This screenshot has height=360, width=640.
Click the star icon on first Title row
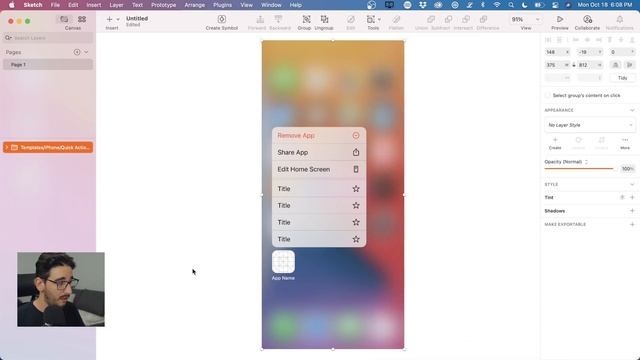click(x=356, y=189)
